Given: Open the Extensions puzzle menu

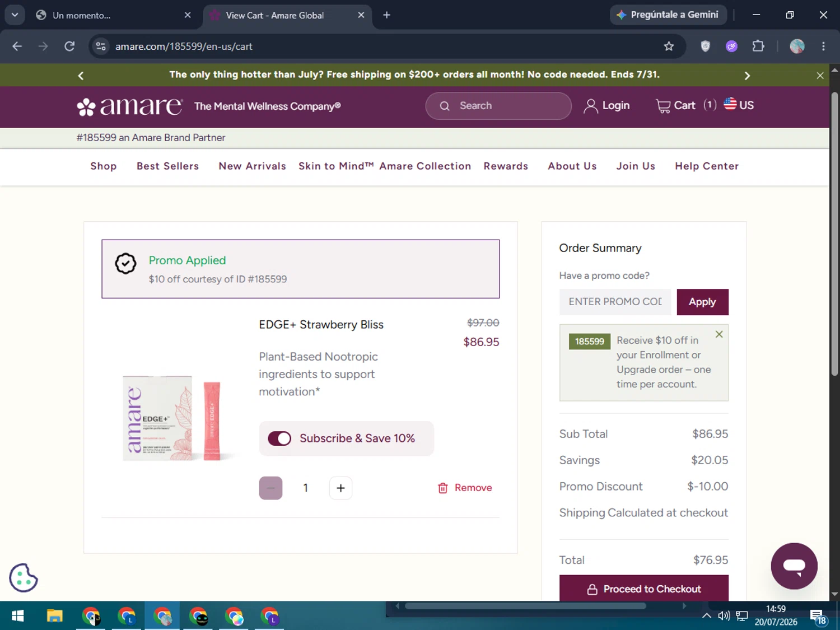Looking at the screenshot, I should tap(758, 46).
